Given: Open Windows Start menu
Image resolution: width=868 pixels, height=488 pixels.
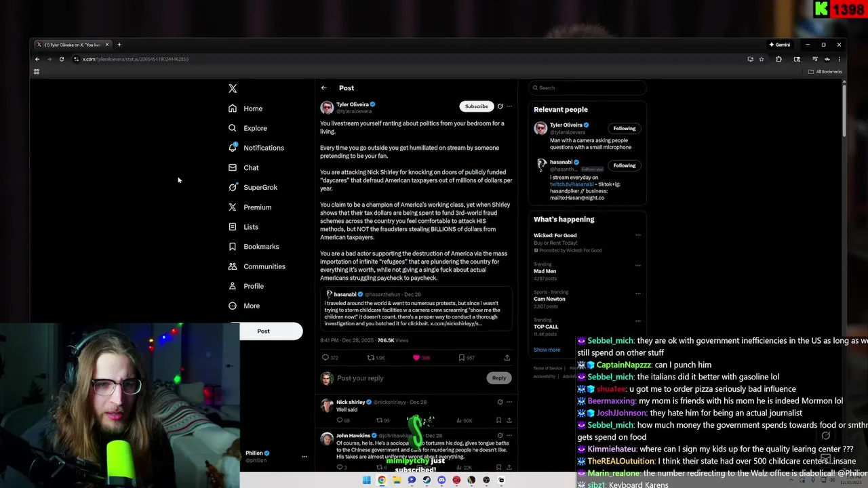Looking at the screenshot, I should point(367,480).
